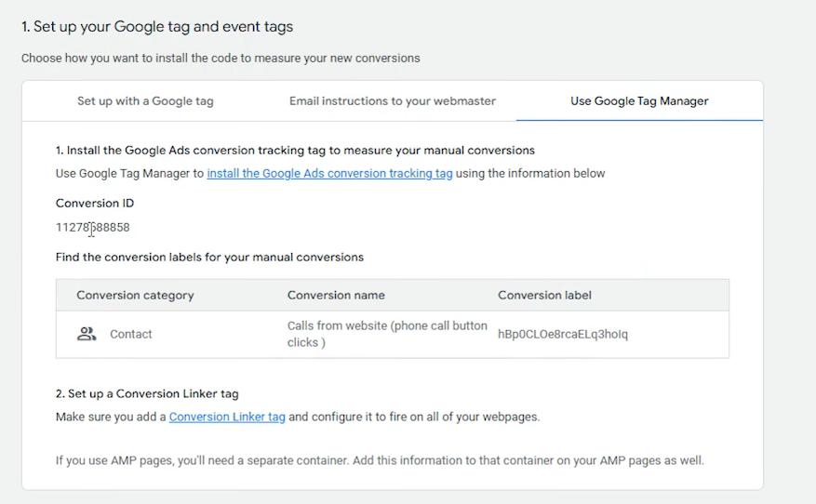The height and width of the screenshot is (504, 816).
Task: Click the 'Contact' category cell text
Action: [x=130, y=334]
